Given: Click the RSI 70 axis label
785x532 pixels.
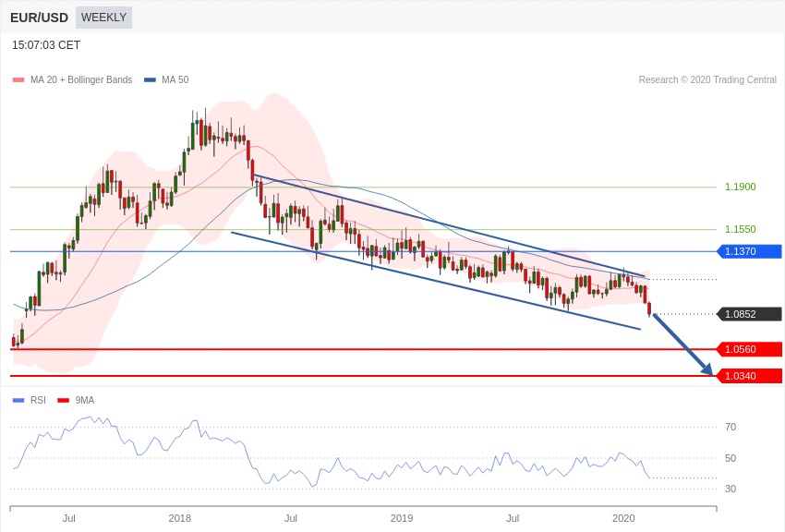Looking at the screenshot, I should (x=731, y=427).
